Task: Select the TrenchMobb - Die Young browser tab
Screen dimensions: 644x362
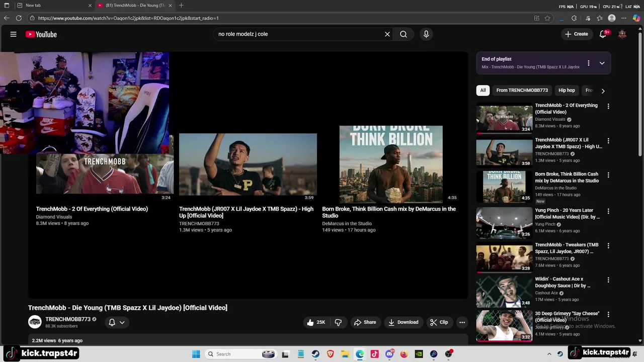Action: click(135, 6)
